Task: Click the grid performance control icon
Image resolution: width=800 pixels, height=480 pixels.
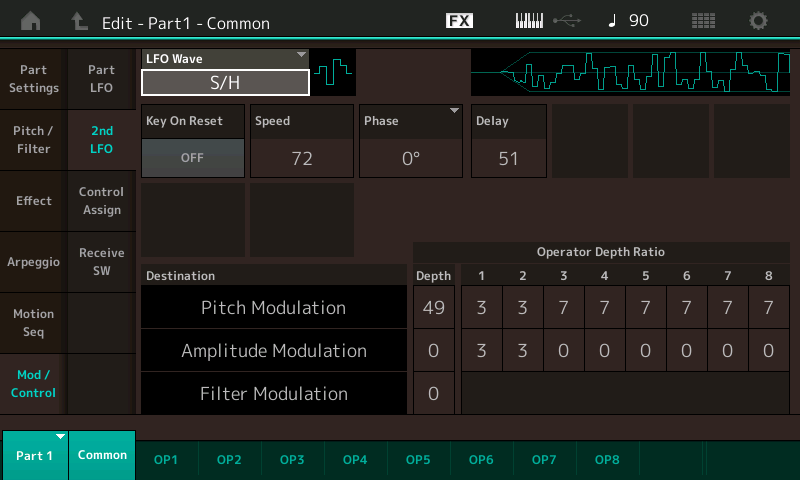Action: coord(703,21)
